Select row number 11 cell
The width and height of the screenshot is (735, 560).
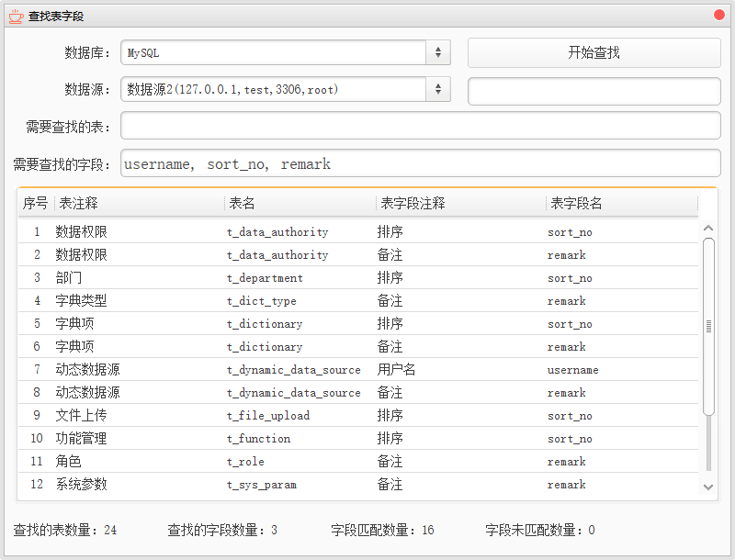37,461
